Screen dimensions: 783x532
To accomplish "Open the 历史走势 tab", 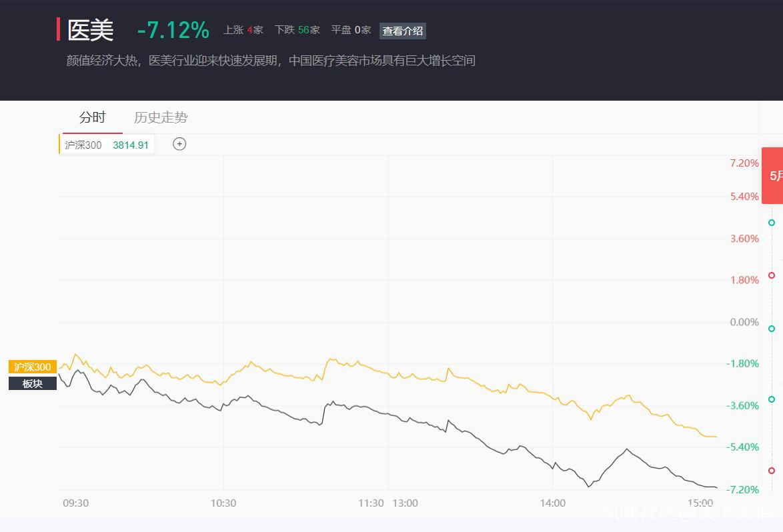I will point(161,118).
